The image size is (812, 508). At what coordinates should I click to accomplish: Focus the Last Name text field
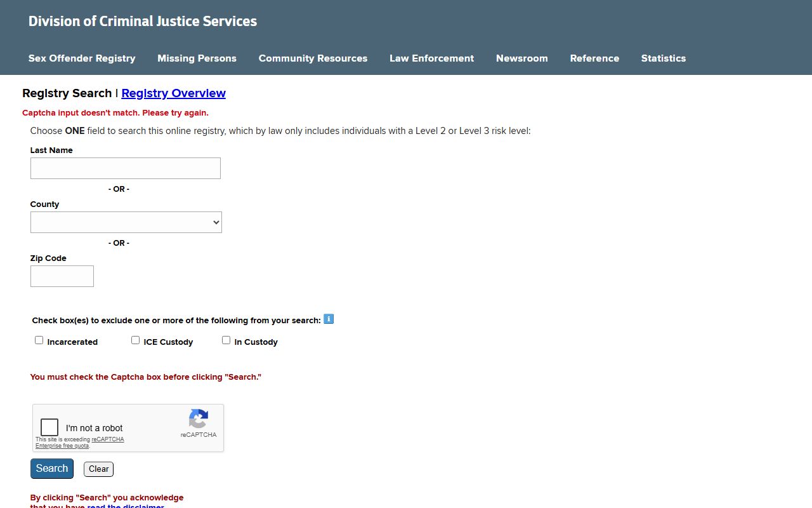(x=126, y=168)
